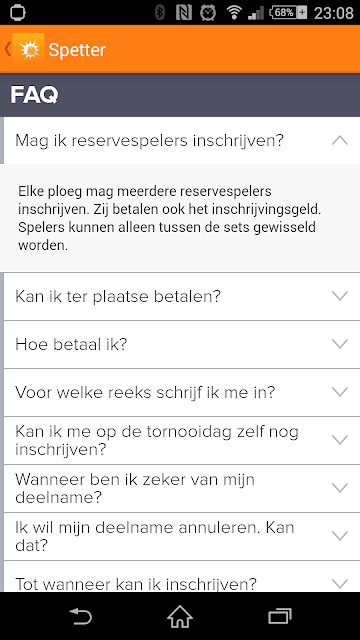
Task: Open 'Ik wil mijn deelname annuleren' question
Action: 182,536
